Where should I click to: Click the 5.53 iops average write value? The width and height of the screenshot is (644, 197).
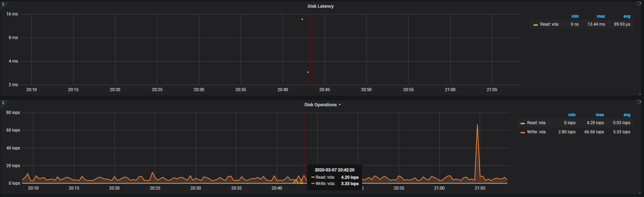click(x=622, y=132)
